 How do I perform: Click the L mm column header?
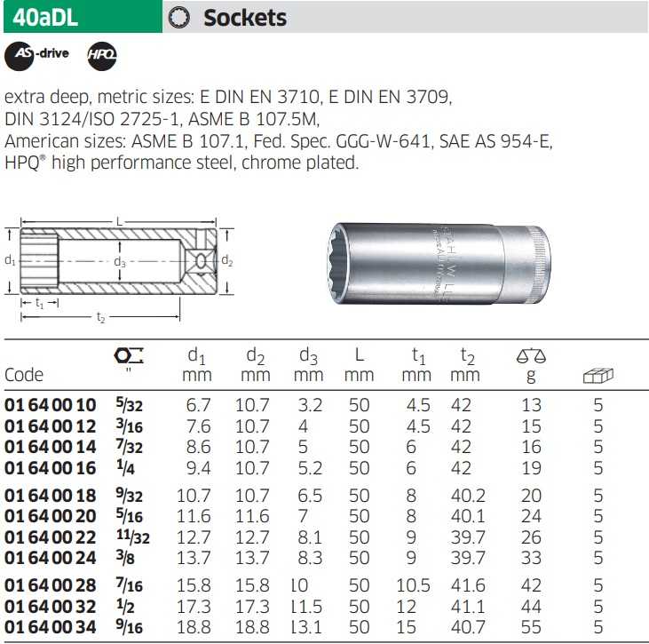pos(359,365)
